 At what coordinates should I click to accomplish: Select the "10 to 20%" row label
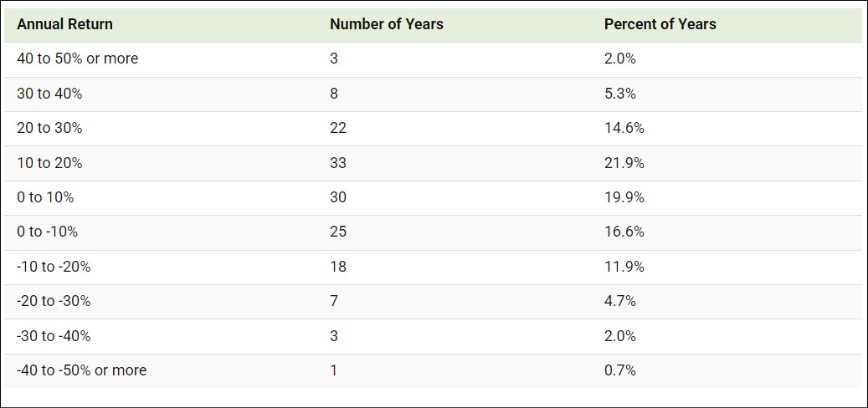[x=49, y=163]
